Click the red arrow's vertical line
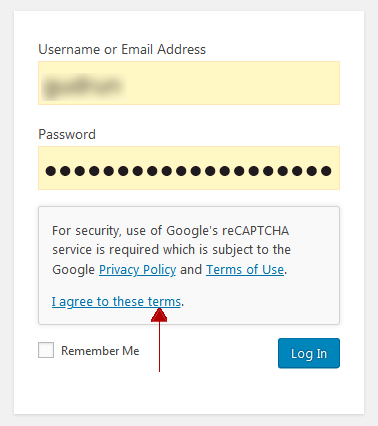The image size is (378, 426). [x=159, y=347]
